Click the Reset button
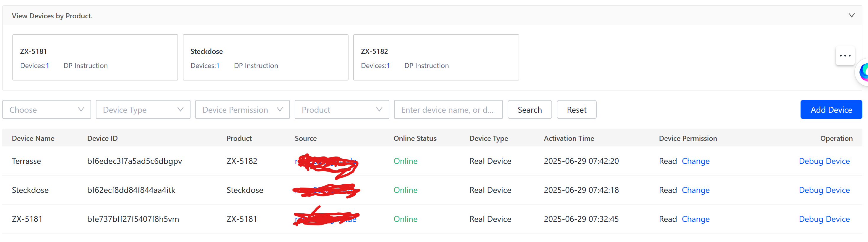 coord(576,109)
